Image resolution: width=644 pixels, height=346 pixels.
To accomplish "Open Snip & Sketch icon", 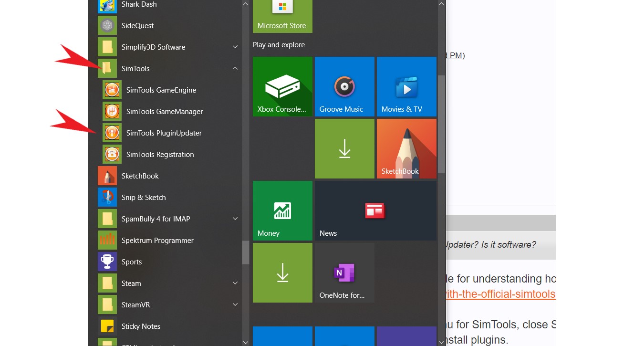I will (107, 197).
